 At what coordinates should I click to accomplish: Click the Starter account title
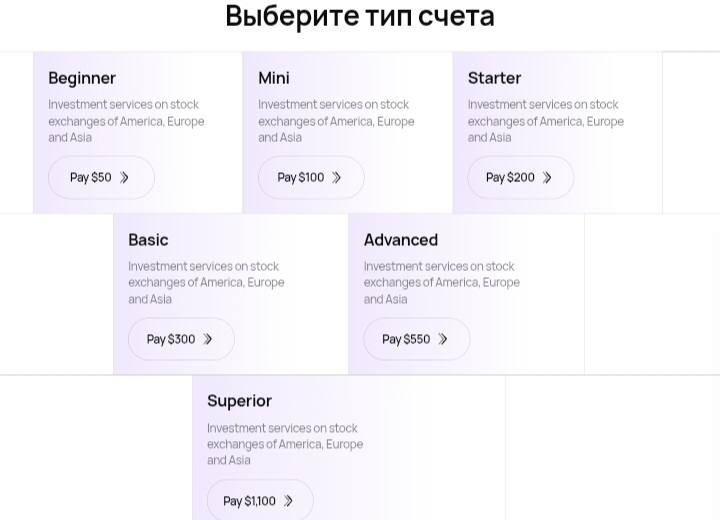pos(494,78)
